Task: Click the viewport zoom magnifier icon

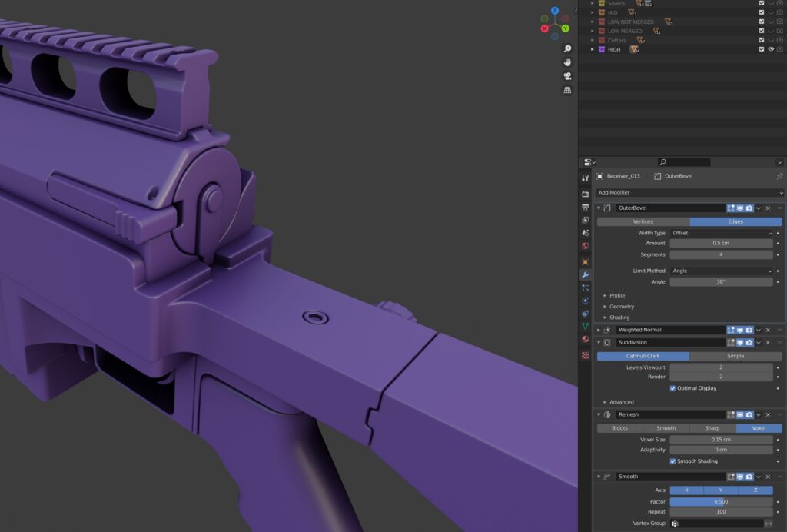Action: point(567,48)
